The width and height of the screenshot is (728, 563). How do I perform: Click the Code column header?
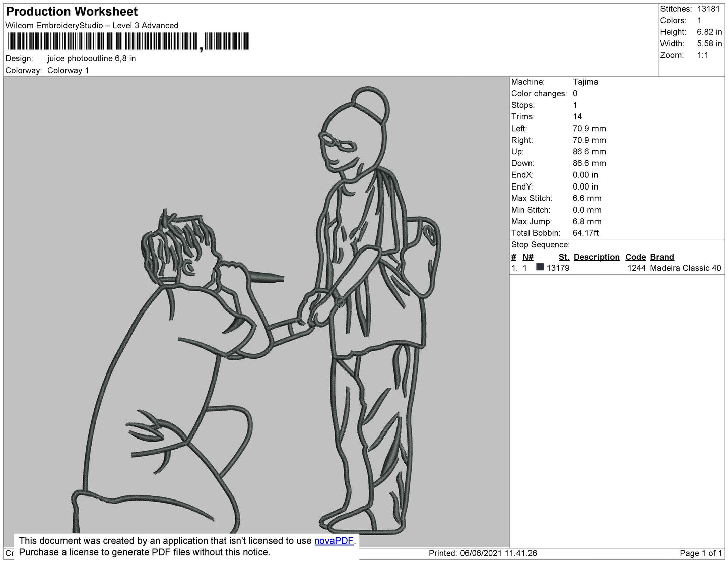click(x=635, y=257)
